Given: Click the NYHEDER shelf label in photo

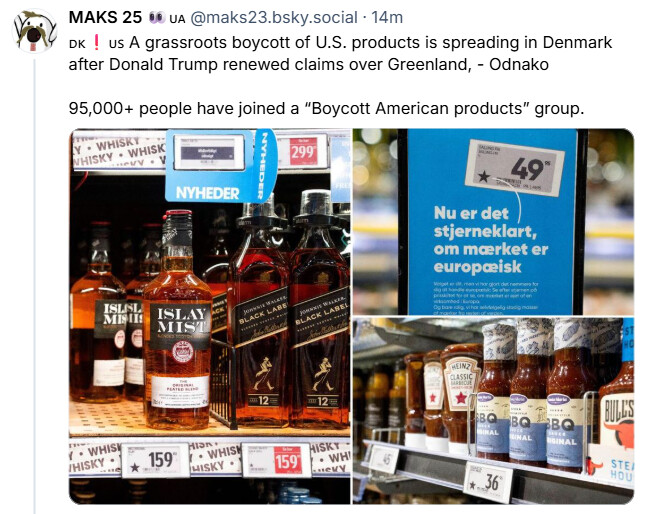Looking at the screenshot, I should [x=208, y=192].
